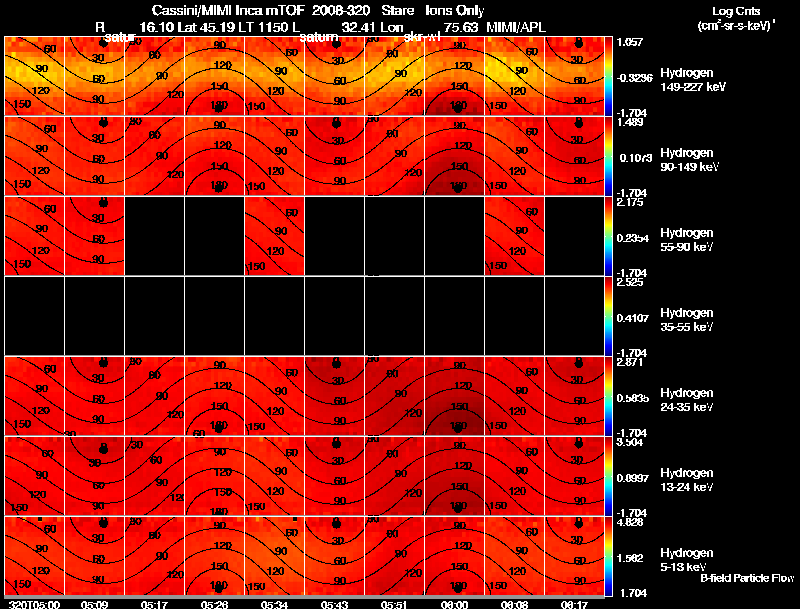The image size is (800, 609).
Task: Open the 149-227 keV panel in the 05:26 column
Action: click(214, 76)
